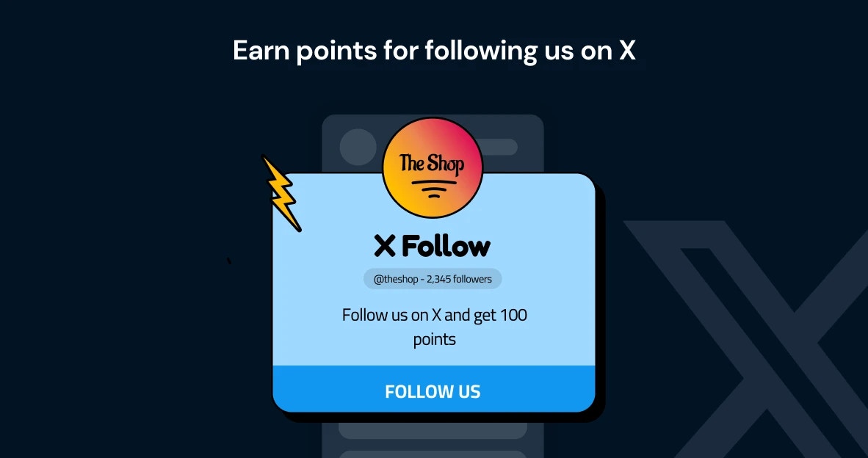This screenshot has height=458, width=868.
Task: Click gray placeholder bar directly beneath card
Action: pos(433,430)
